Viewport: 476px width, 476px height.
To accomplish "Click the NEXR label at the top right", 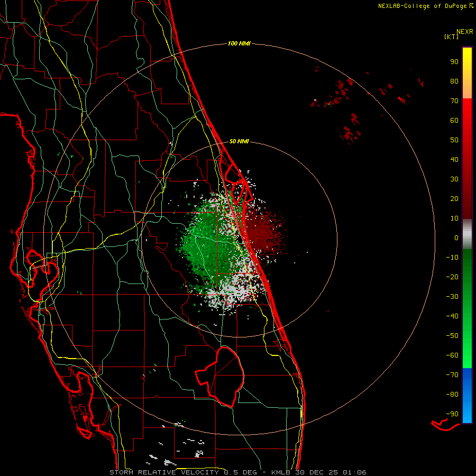I will [465, 32].
